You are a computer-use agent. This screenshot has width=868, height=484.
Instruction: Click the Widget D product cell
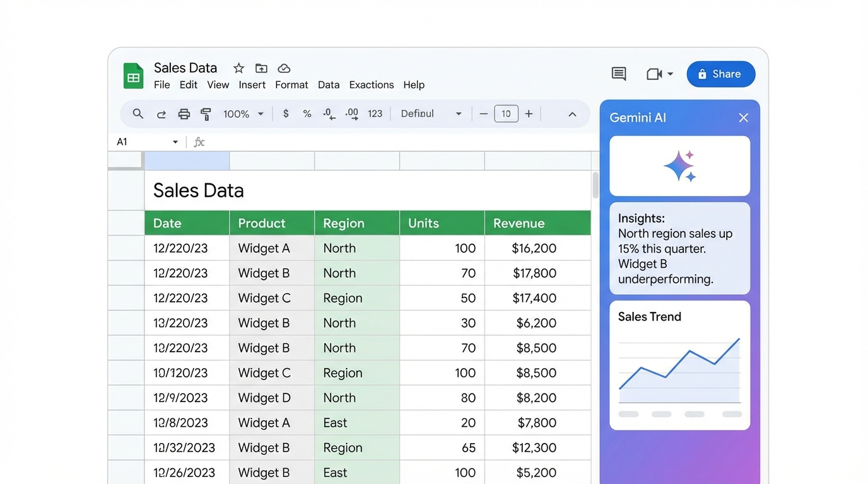click(272, 398)
